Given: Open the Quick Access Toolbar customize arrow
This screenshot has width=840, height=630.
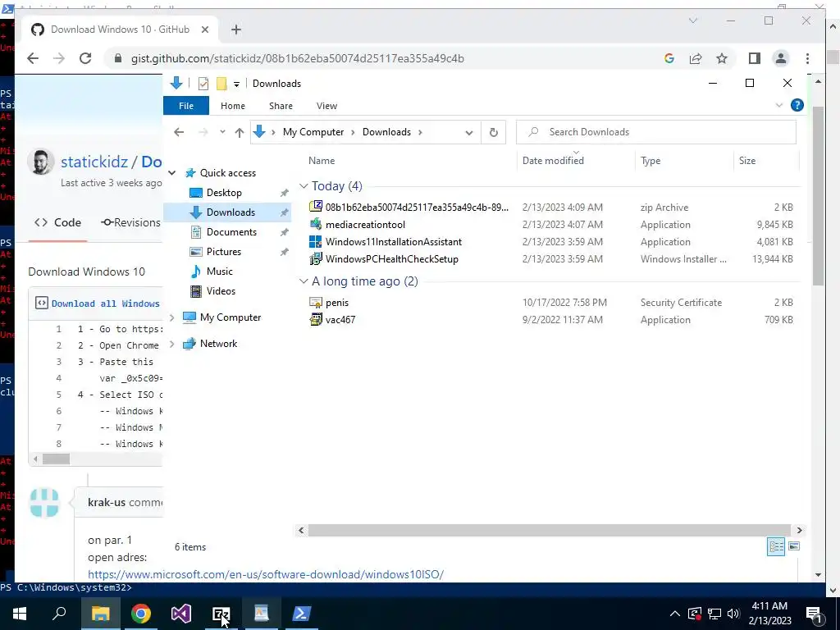Looking at the screenshot, I should (236, 84).
